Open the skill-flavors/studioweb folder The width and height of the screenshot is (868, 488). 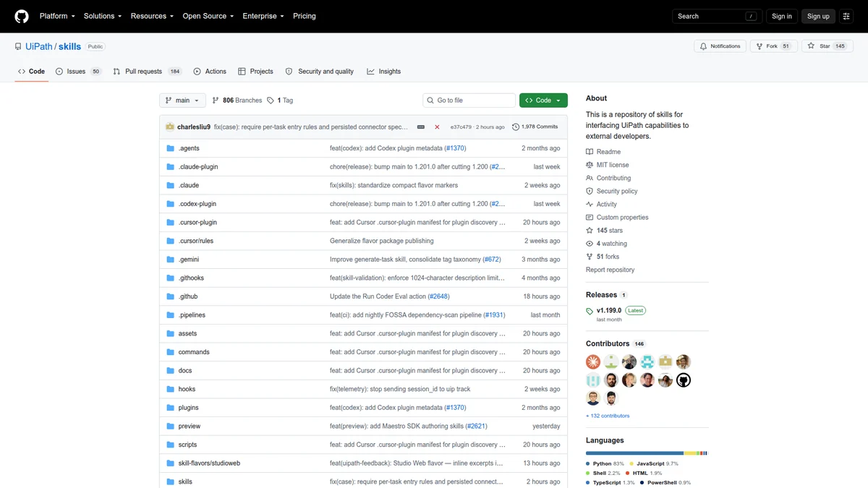(x=209, y=463)
